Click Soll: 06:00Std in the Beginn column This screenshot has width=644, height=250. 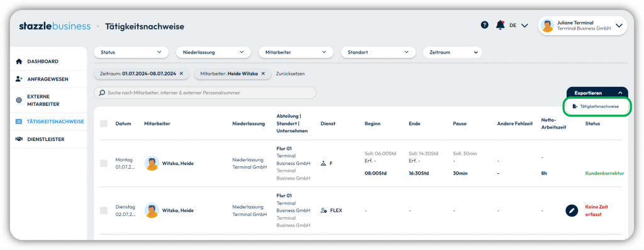[380, 154]
